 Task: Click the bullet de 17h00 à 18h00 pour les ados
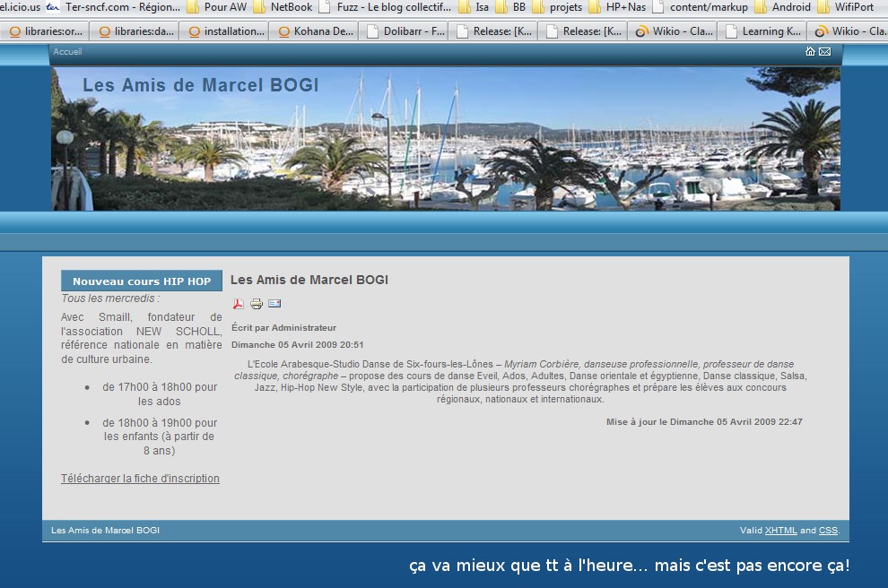tap(160, 393)
